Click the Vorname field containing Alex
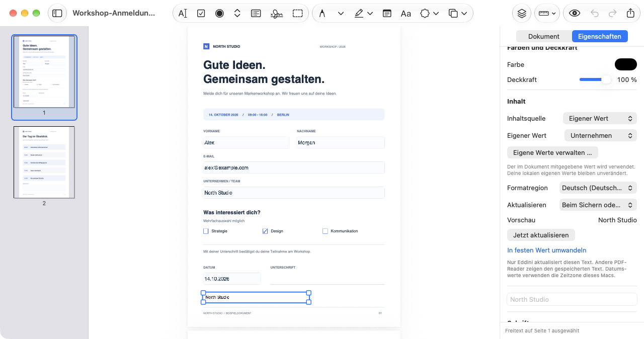The image size is (644, 339). tap(246, 143)
